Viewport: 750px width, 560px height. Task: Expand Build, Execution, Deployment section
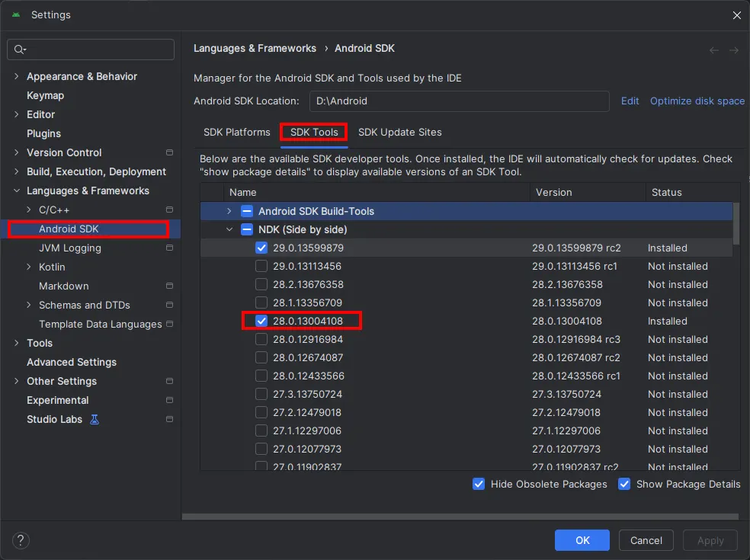[x=17, y=171]
